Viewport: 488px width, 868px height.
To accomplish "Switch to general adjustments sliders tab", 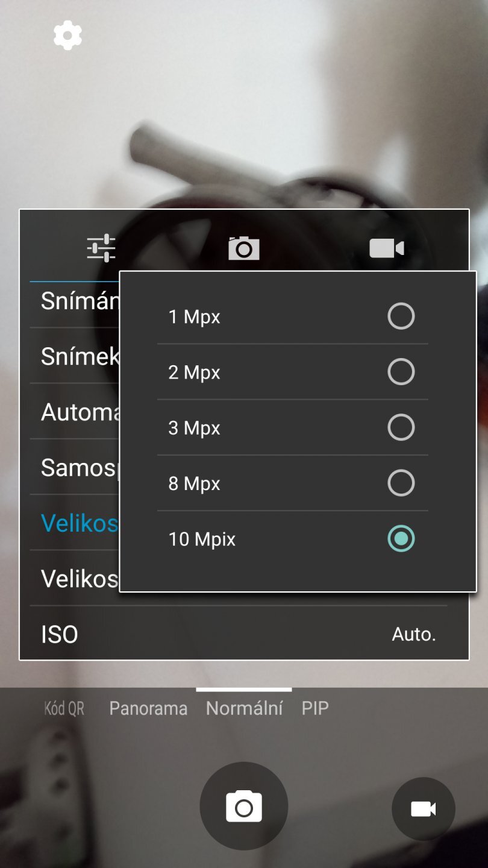I will [x=101, y=248].
